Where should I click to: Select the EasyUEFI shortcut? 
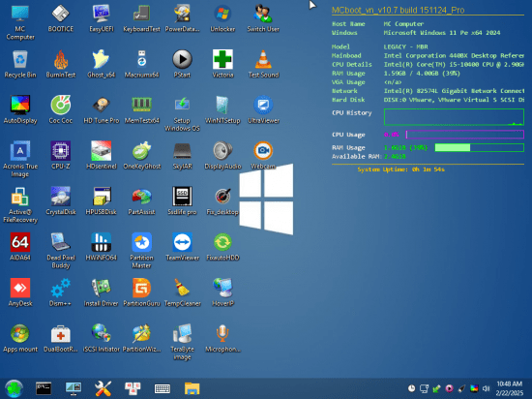pos(102,18)
